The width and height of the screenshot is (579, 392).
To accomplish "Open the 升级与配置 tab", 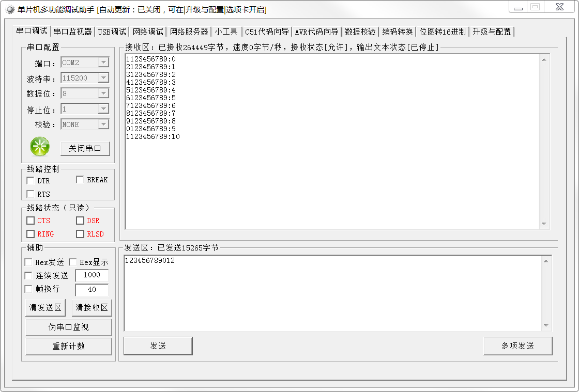I will click(x=492, y=32).
